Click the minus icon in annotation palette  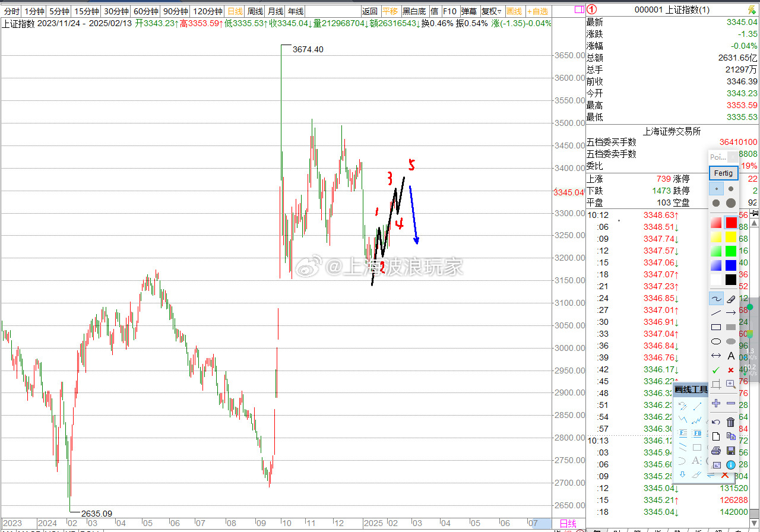point(731,403)
